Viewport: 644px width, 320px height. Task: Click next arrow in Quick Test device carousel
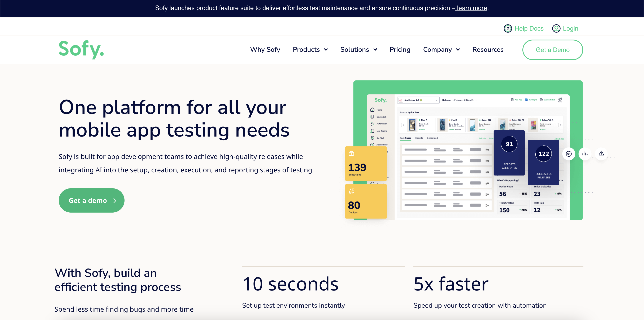tap(560, 125)
